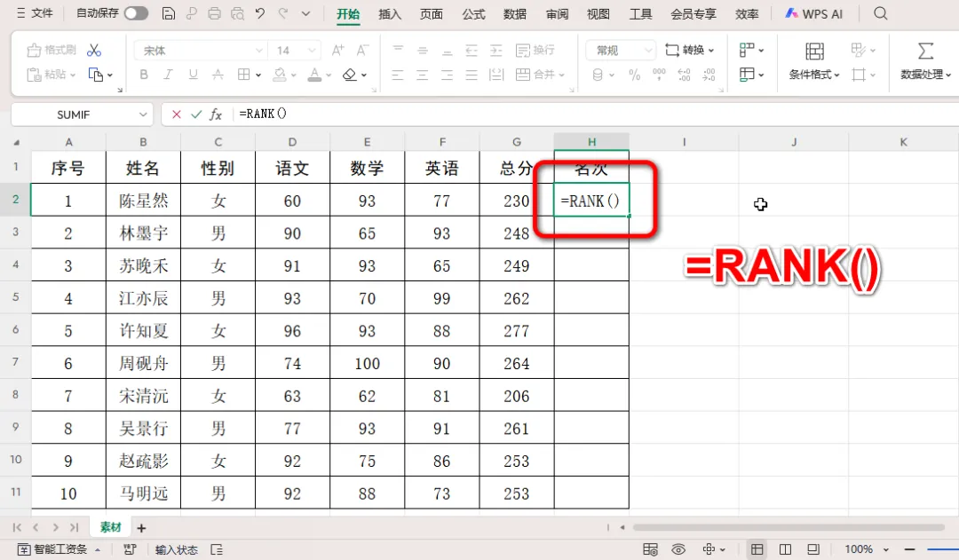Click the clear eraser icon
959x560 pixels.
click(349, 75)
